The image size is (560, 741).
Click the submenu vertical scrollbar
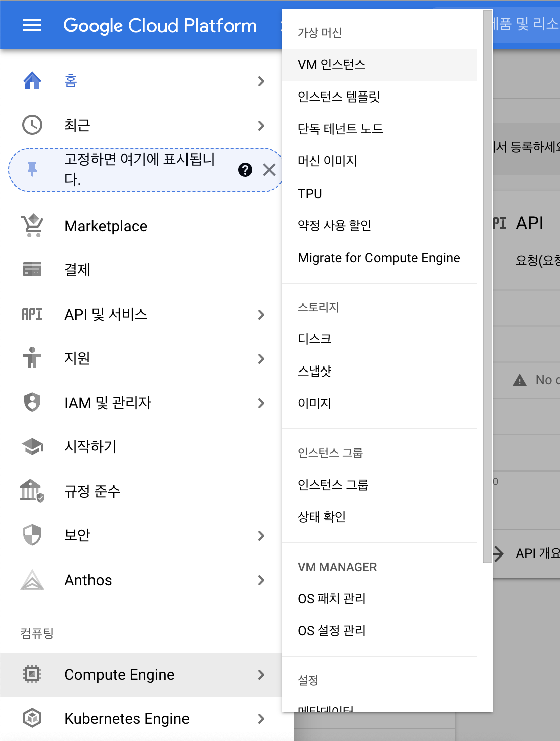click(x=486, y=287)
